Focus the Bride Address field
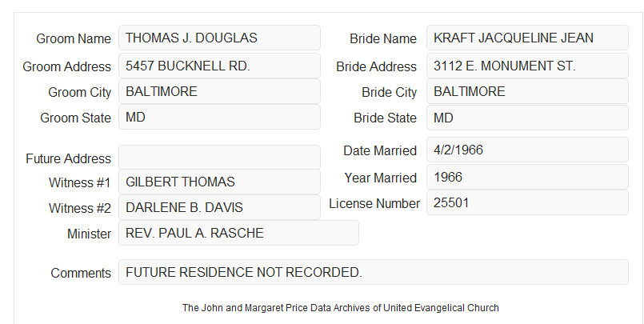The image size is (644, 324). (527, 66)
